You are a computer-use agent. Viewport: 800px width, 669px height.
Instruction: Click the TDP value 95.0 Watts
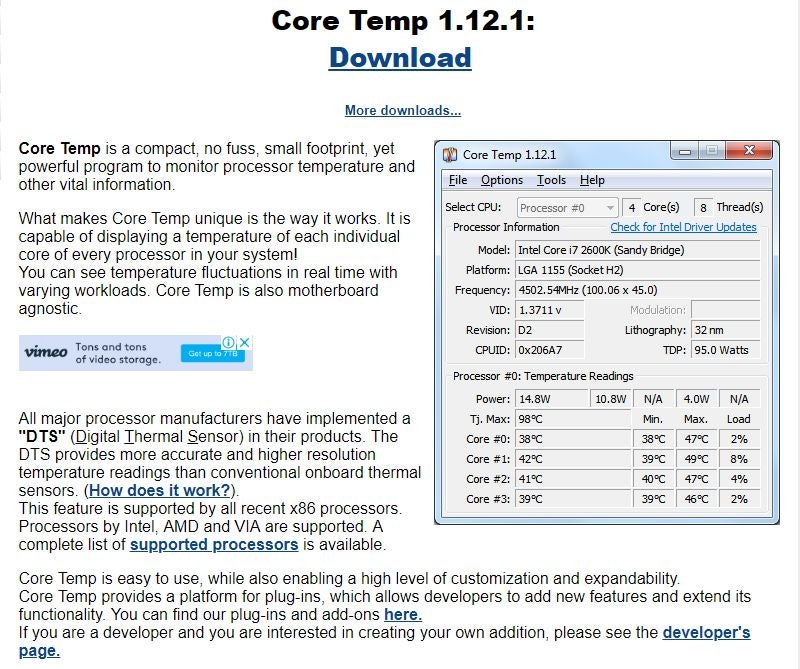(x=726, y=350)
